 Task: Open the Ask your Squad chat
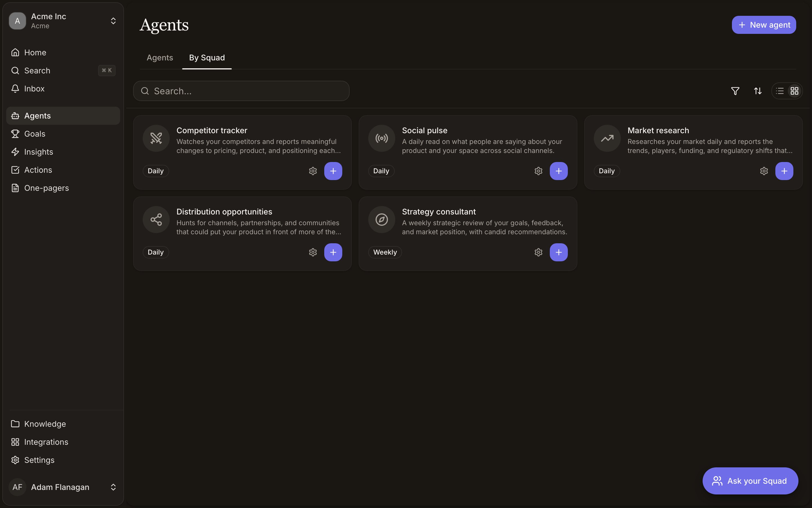(x=750, y=481)
